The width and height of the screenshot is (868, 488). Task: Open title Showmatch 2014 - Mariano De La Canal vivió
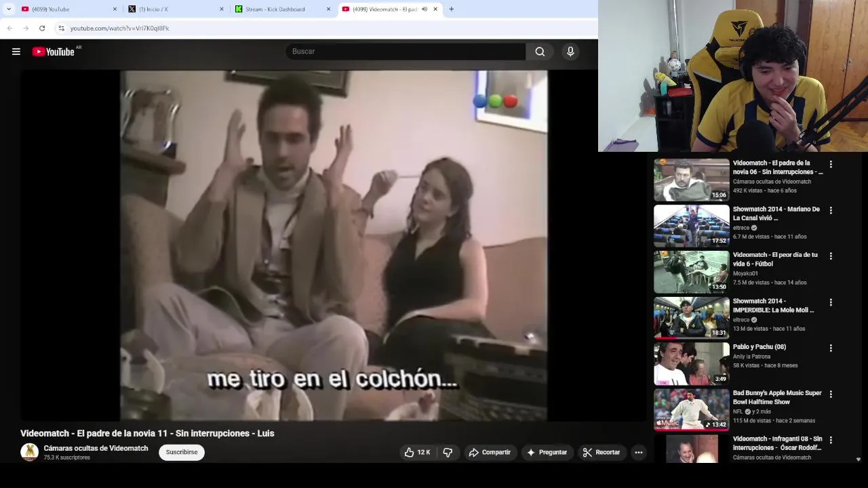click(776, 213)
